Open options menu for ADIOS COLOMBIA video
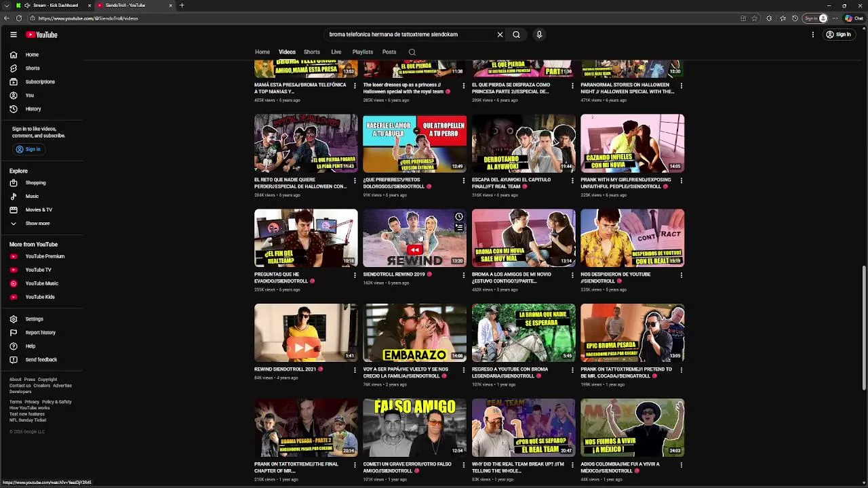868x488 pixels. pyautogui.click(x=682, y=465)
